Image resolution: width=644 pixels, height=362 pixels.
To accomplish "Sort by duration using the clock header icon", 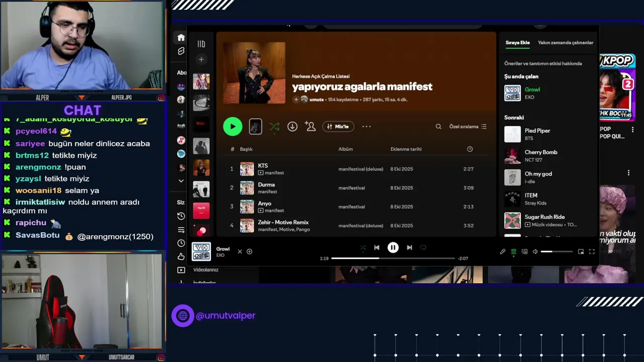I will click(x=470, y=149).
